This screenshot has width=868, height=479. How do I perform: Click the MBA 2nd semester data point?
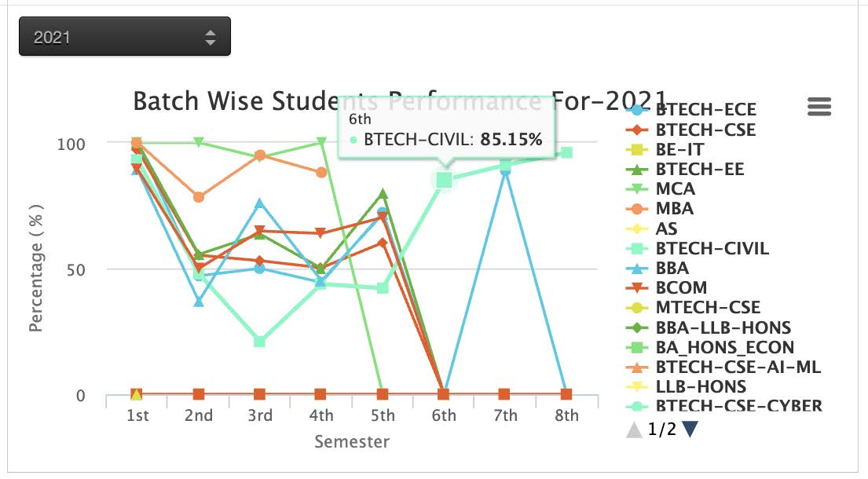click(x=199, y=197)
